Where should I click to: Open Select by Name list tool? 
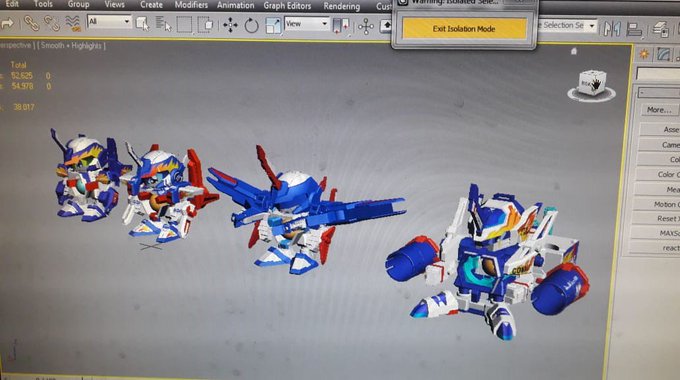pos(163,24)
